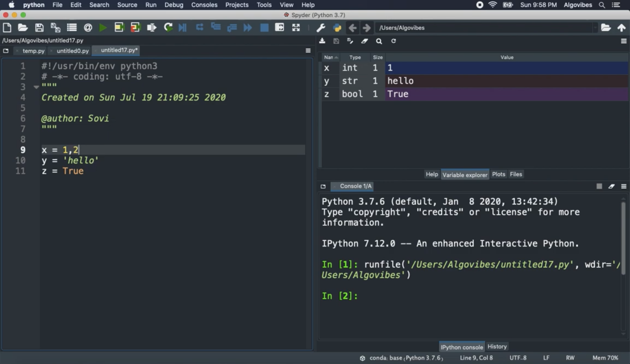Screen dimensions: 630x364
Task: Switch to the Plots tab
Action: [499, 174]
